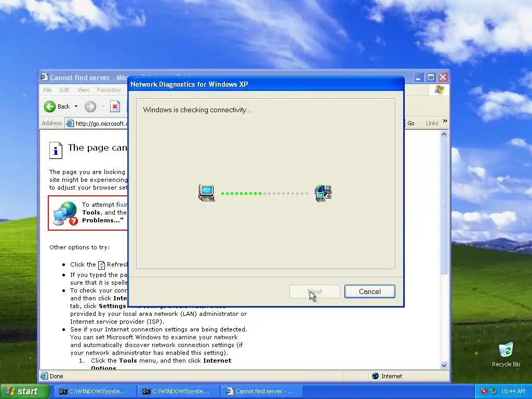This screenshot has height=399, width=532.
Task: Click the disabled Next button in diagnostics
Action: tap(314, 291)
